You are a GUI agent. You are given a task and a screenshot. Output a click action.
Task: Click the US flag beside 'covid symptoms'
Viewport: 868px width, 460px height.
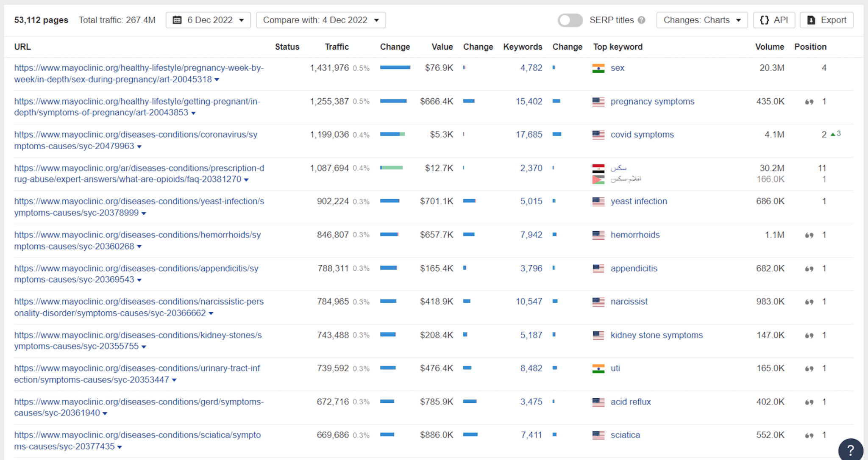(598, 135)
